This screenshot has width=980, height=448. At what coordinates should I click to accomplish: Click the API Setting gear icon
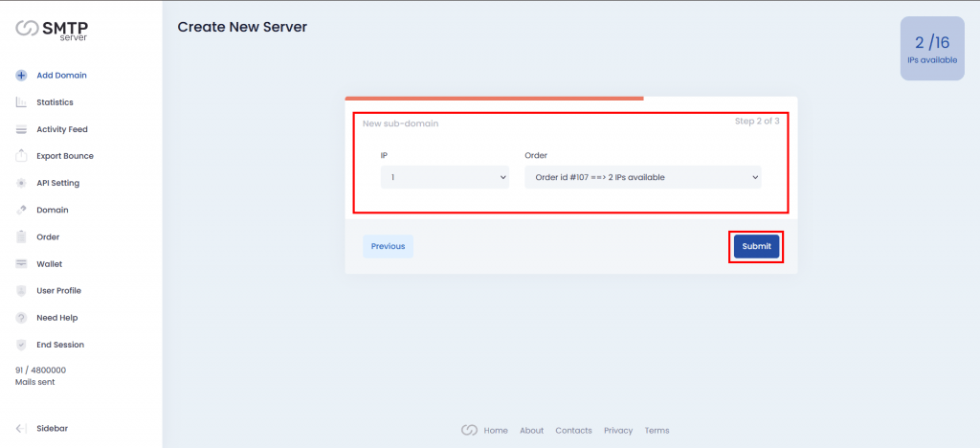pos(21,183)
